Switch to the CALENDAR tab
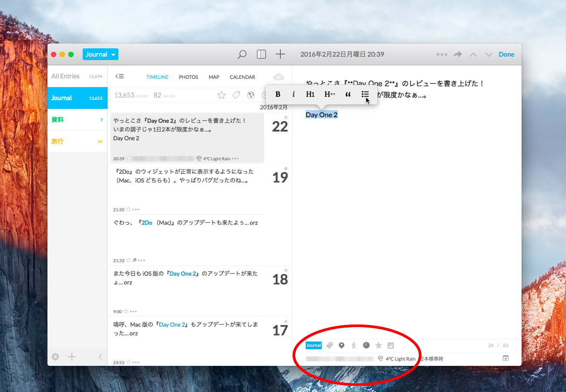Viewport: 566px width, 392px height. click(243, 77)
